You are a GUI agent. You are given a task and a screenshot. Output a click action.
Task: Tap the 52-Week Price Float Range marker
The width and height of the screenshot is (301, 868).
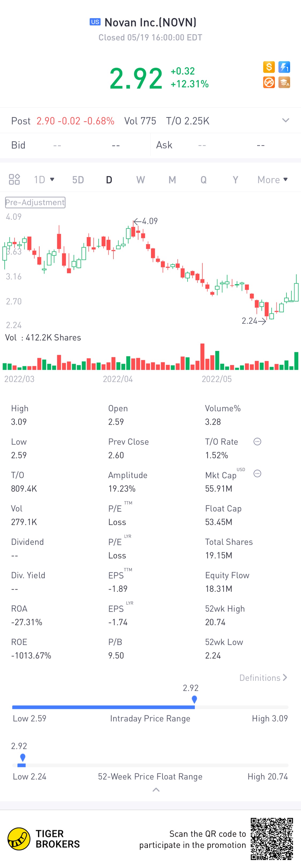click(23, 757)
